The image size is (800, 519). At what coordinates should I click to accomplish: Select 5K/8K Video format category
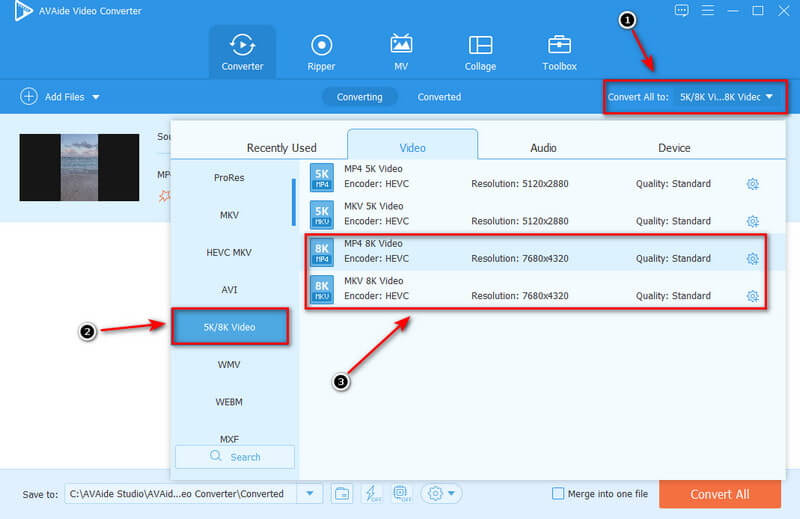pos(230,327)
